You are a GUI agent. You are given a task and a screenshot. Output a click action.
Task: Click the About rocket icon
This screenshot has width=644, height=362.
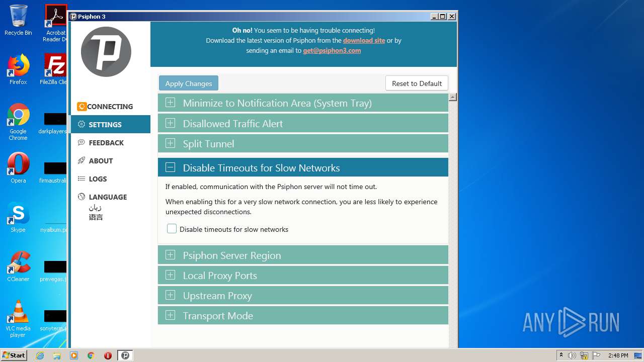coord(82,161)
